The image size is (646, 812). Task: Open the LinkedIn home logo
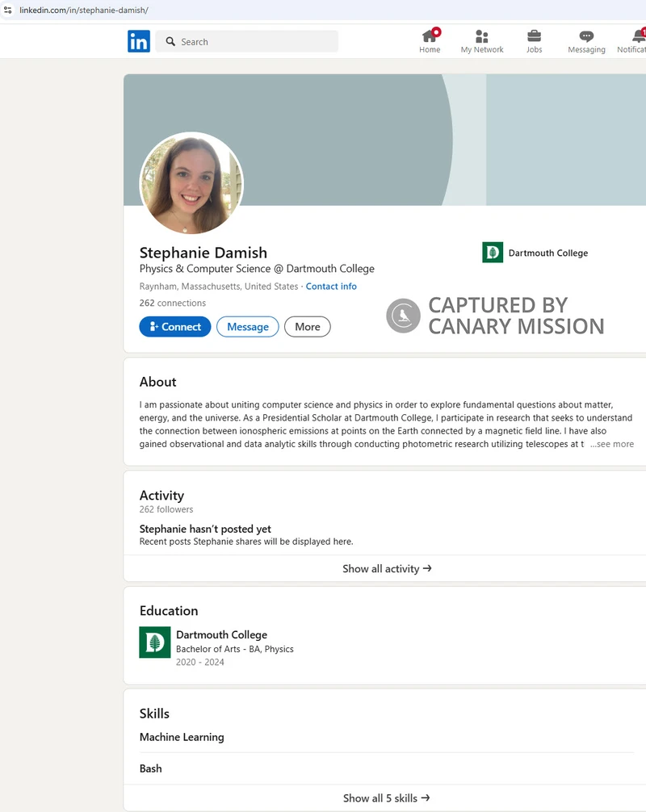click(x=139, y=41)
